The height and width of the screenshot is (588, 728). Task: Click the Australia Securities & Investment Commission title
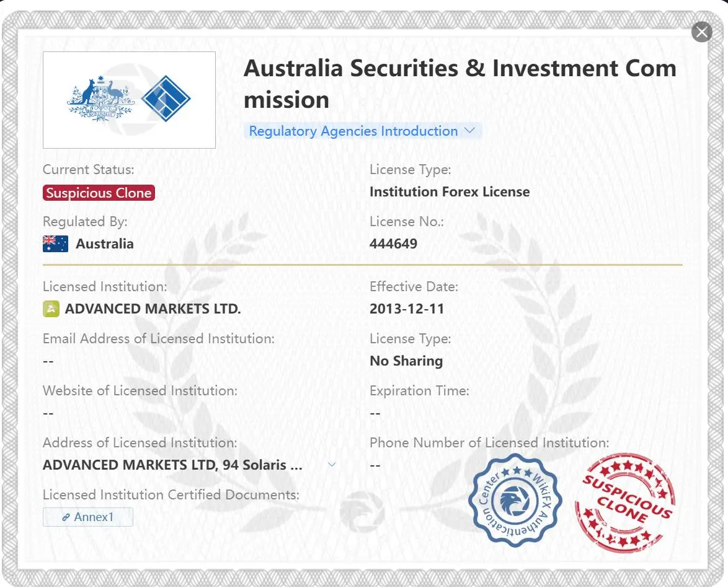click(459, 84)
